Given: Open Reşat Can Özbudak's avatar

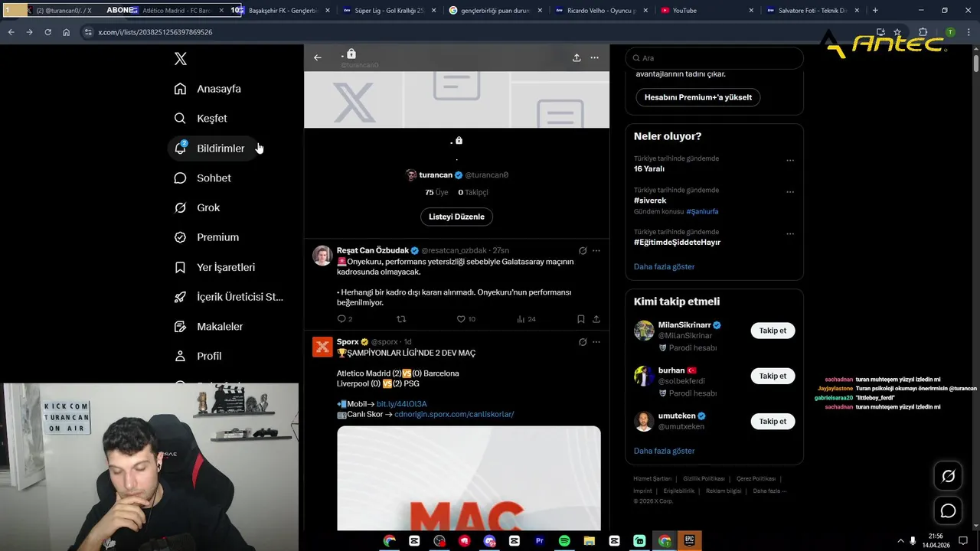Looking at the screenshot, I should click(322, 256).
